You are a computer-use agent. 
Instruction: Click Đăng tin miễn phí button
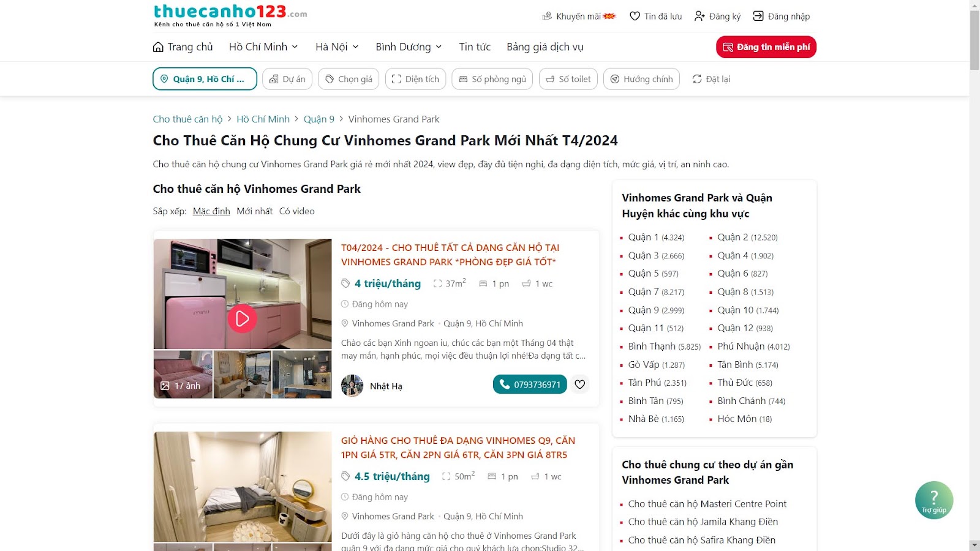[x=766, y=47]
